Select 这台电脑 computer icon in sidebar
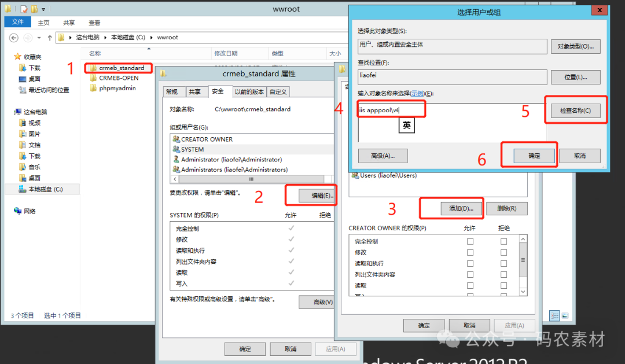The height and width of the screenshot is (364, 625). click(x=17, y=112)
